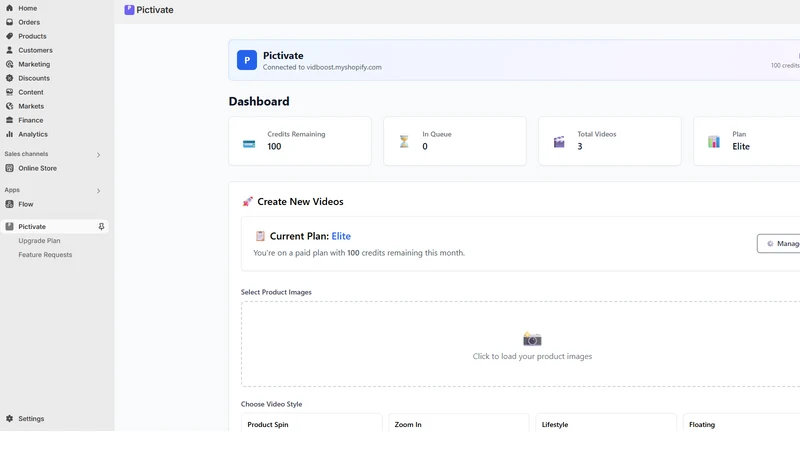Click the Online Store icon

pyautogui.click(x=9, y=168)
